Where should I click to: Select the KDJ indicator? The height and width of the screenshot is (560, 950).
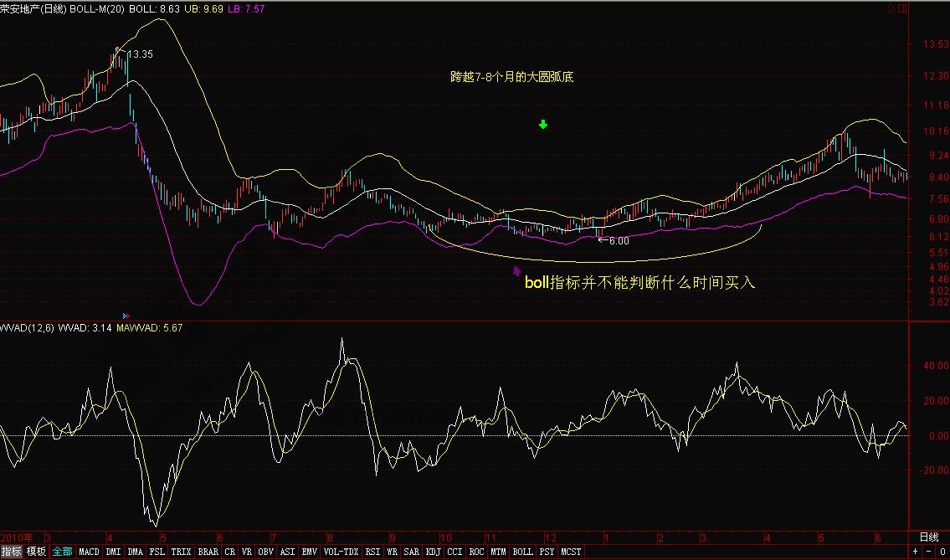pos(433,552)
